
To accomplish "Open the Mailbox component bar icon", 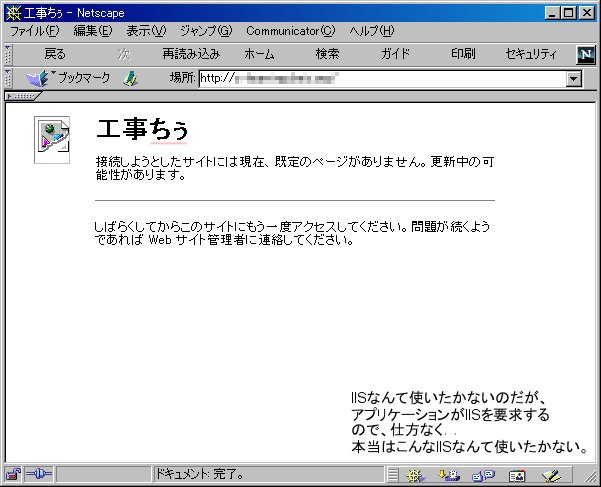I will click(x=449, y=476).
